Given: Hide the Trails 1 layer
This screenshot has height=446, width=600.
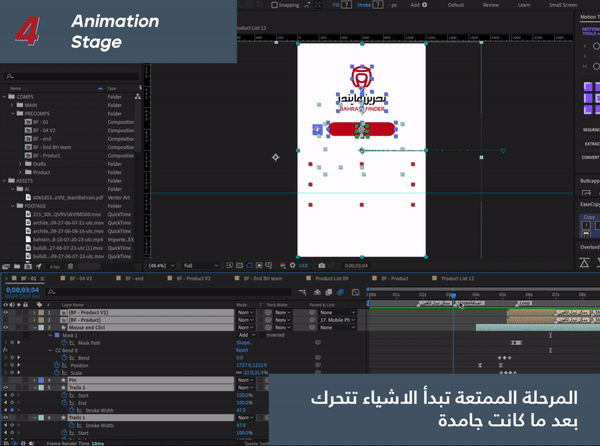Looking at the screenshot, I should pyautogui.click(x=5, y=418).
